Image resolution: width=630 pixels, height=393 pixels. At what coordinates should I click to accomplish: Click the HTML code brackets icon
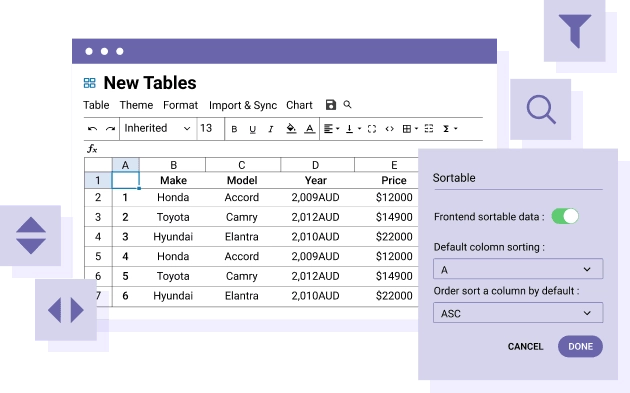(389, 129)
